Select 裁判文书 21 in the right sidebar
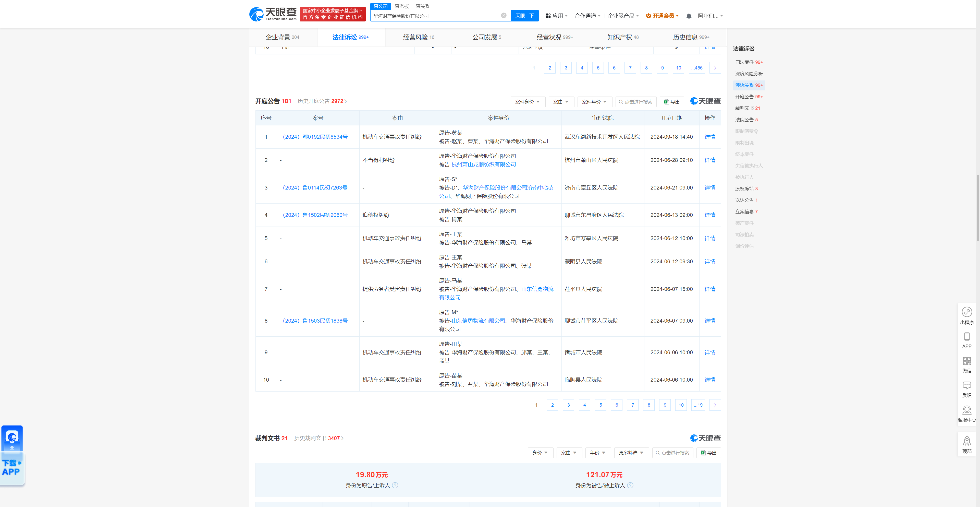The width and height of the screenshot is (980, 507). coord(748,109)
